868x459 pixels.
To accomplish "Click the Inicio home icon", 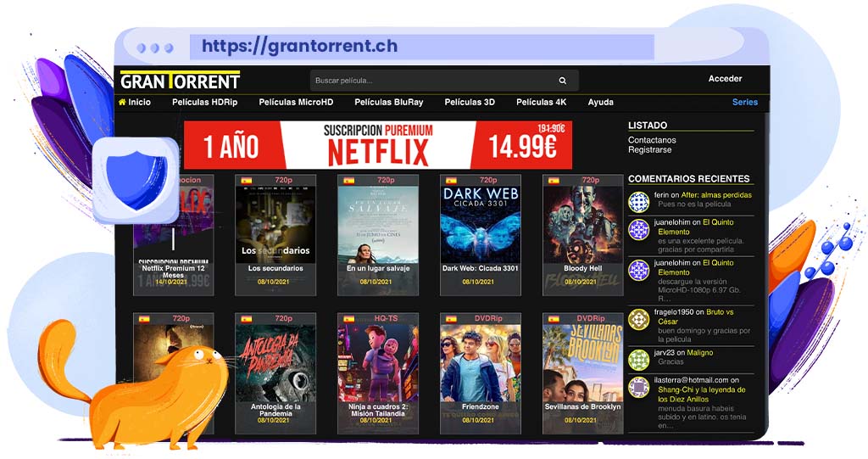I will click(x=122, y=102).
